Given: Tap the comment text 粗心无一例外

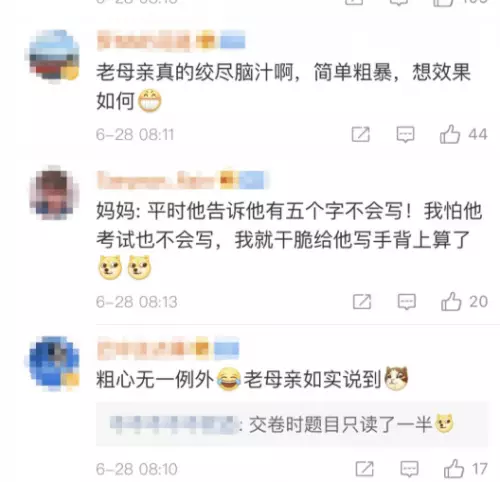Looking at the screenshot, I should tap(155, 380).
